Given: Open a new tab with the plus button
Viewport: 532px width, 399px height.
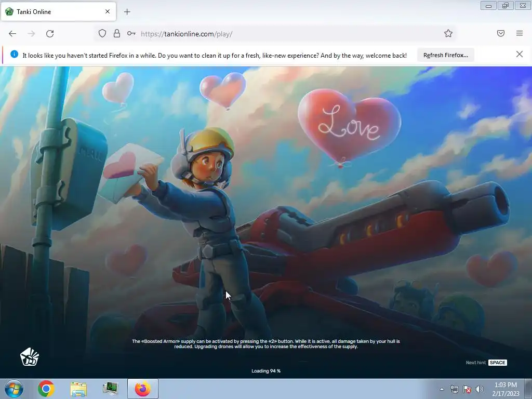Looking at the screenshot, I should tap(127, 12).
